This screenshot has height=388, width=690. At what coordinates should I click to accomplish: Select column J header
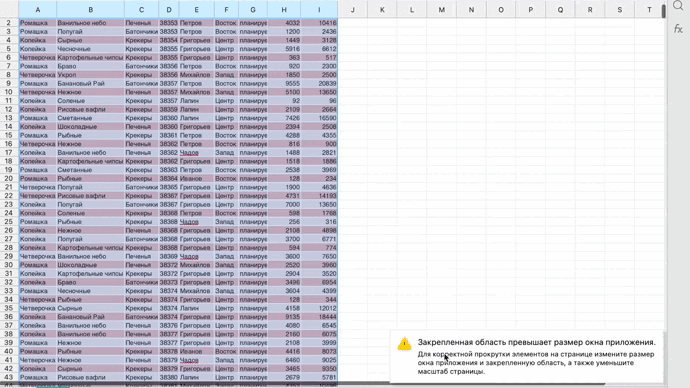point(352,9)
